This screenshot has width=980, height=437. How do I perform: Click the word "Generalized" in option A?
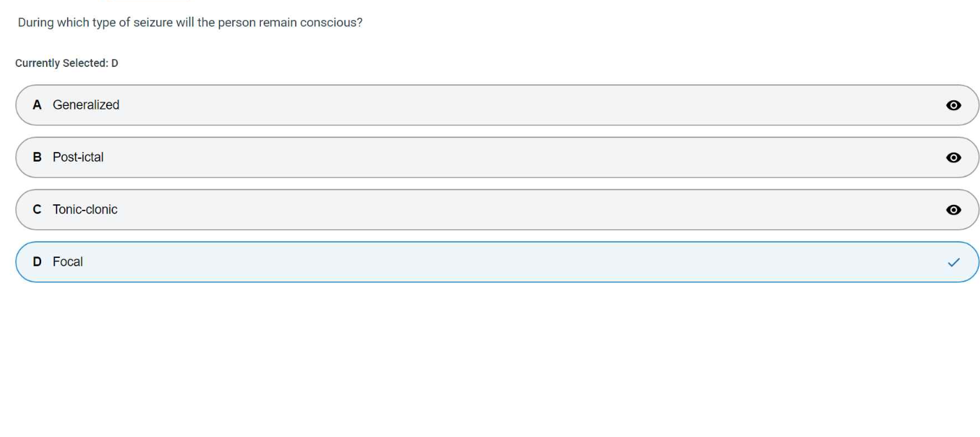[86, 105]
